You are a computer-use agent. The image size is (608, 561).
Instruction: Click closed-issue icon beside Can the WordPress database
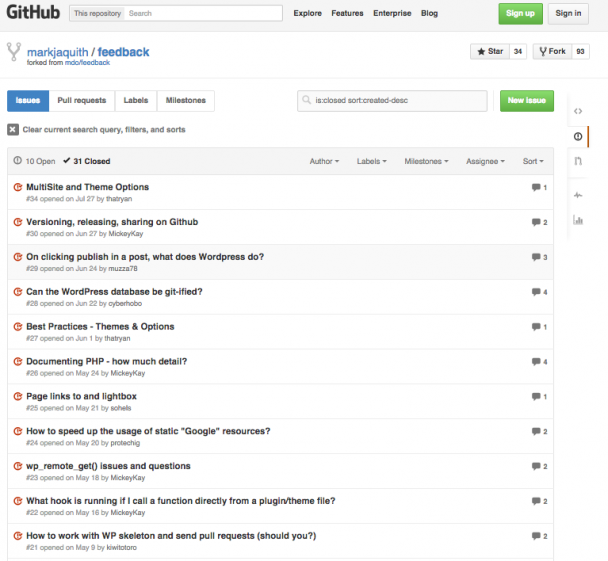18,292
